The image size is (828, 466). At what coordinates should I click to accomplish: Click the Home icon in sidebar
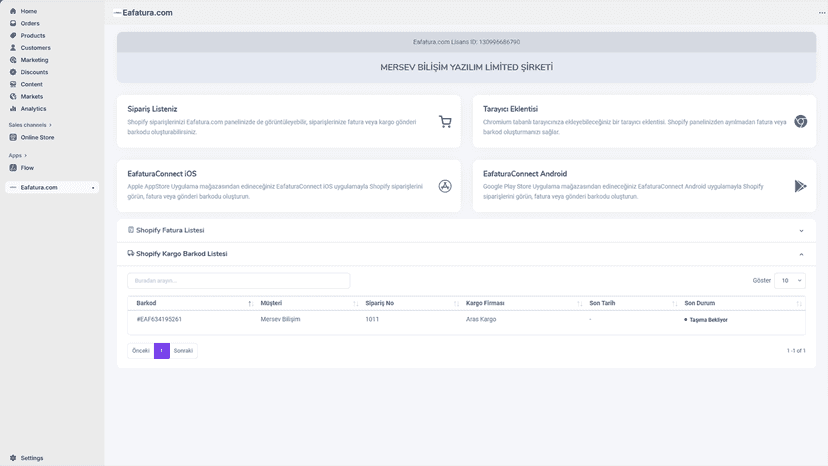13,11
